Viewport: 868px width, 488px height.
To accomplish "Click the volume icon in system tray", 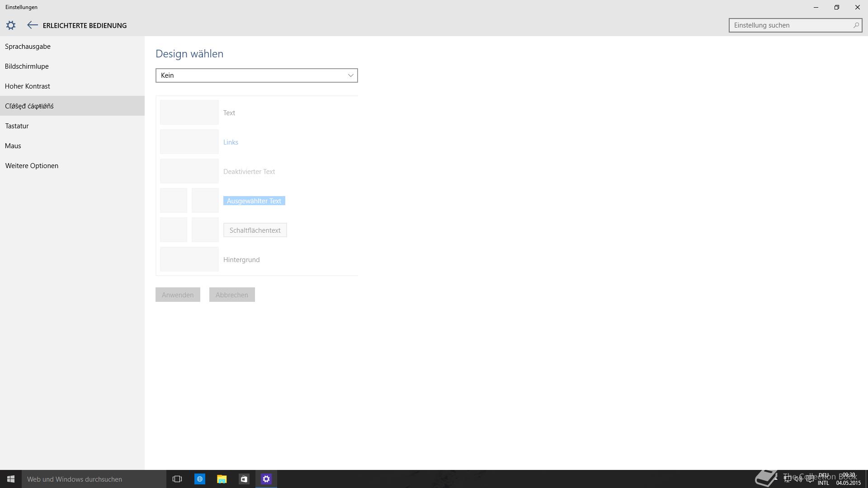I will click(x=798, y=479).
